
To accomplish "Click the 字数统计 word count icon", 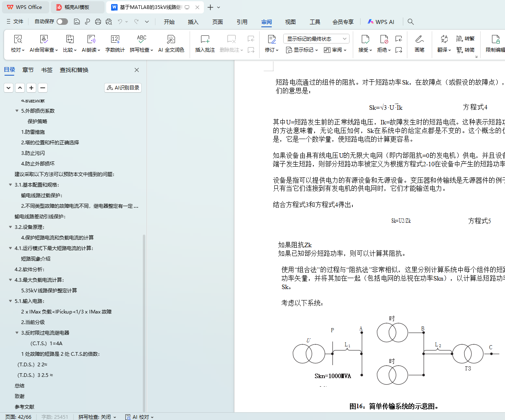I will pos(115,39).
